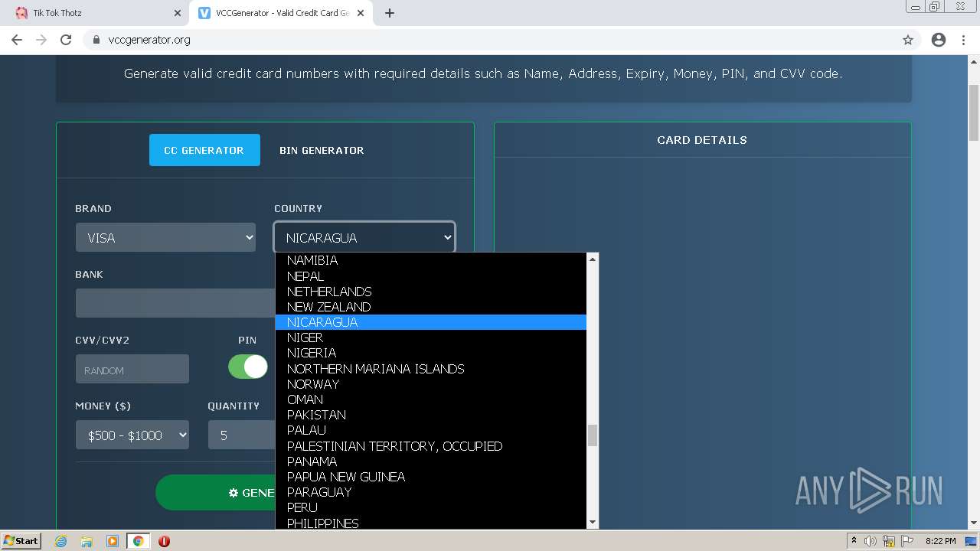Choose OMAN from country list

point(431,399)
